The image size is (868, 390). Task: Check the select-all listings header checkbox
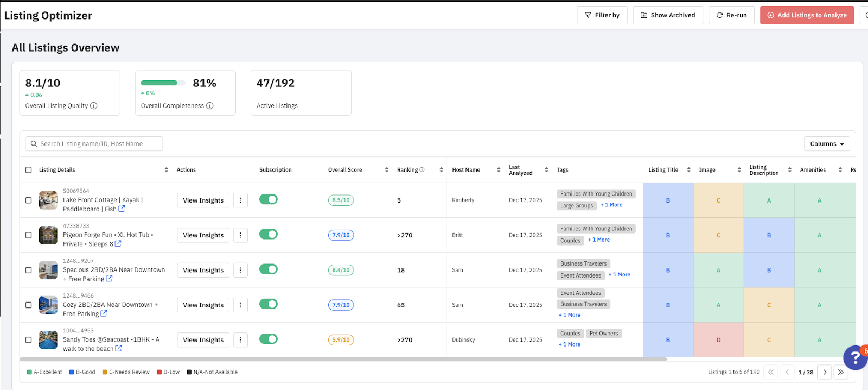(x=29, y=170)
